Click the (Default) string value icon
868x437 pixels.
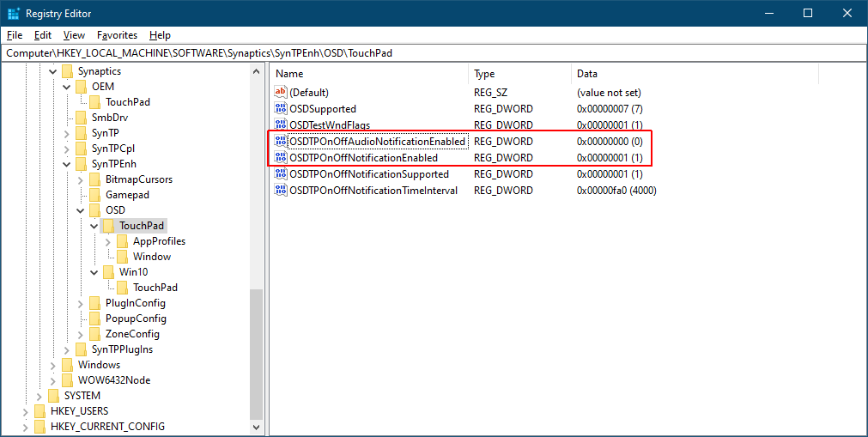tap(281, 93)
